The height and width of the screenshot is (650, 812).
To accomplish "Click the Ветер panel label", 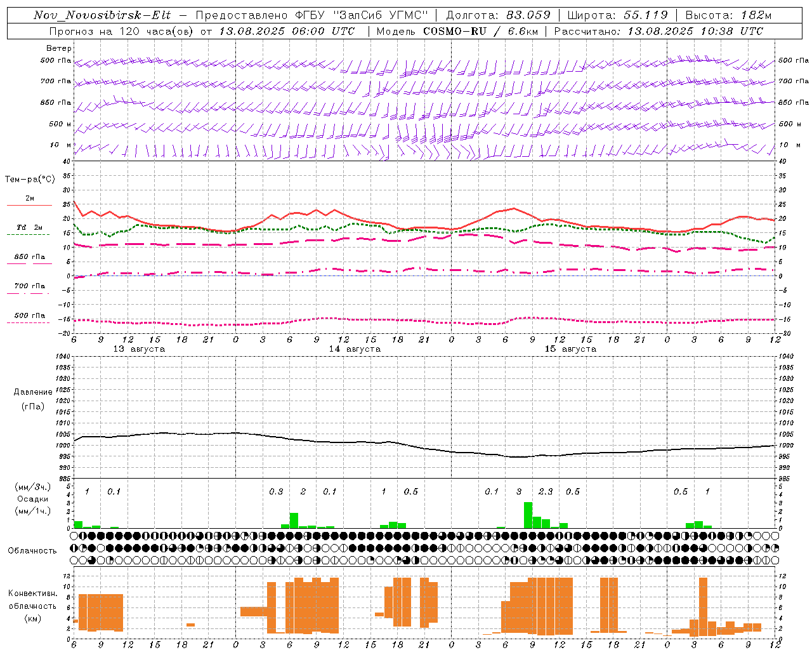I will coord(59,48).
